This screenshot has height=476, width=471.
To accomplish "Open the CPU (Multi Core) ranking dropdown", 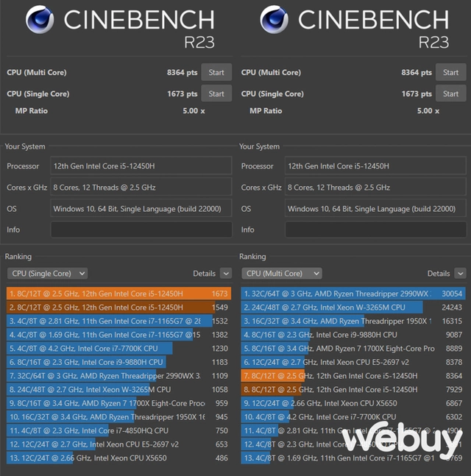I will (x=281, y=273).
